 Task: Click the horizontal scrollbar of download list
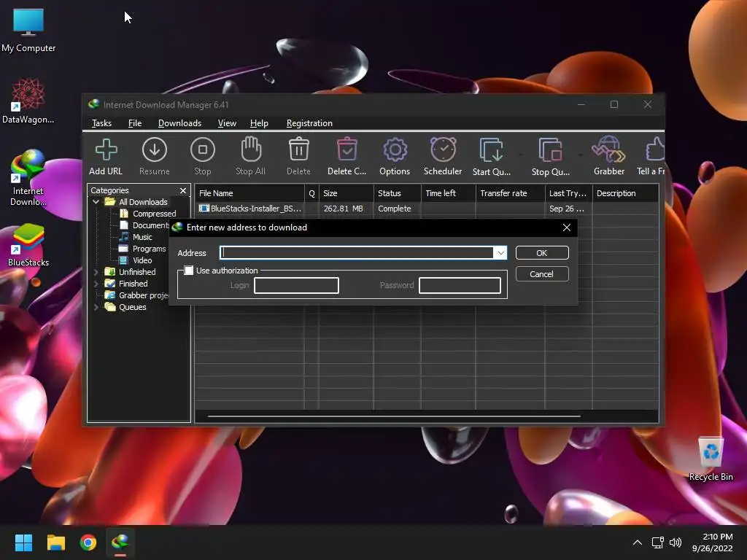(x=394, y=416)
